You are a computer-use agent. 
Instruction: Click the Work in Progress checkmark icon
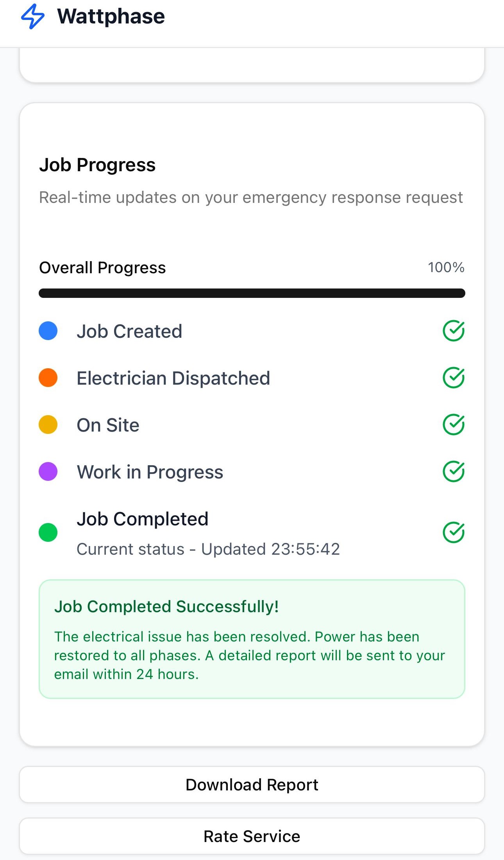tap(453, 472)
